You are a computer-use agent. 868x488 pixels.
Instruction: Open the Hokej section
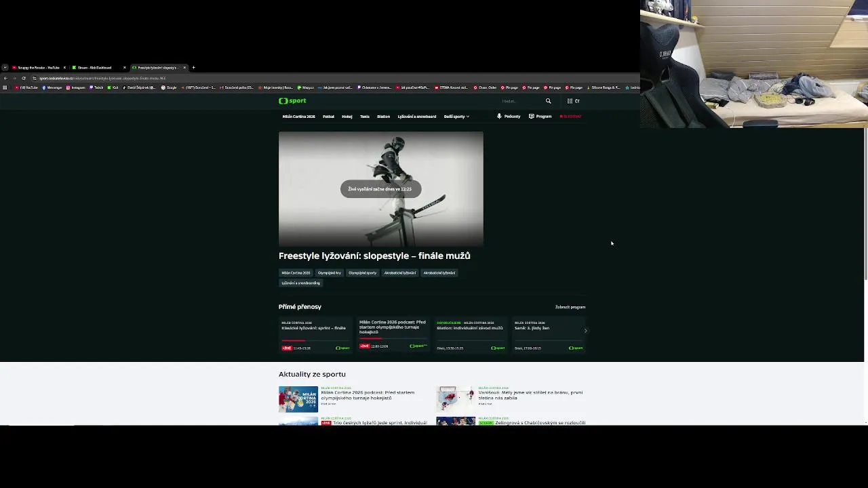347,117
